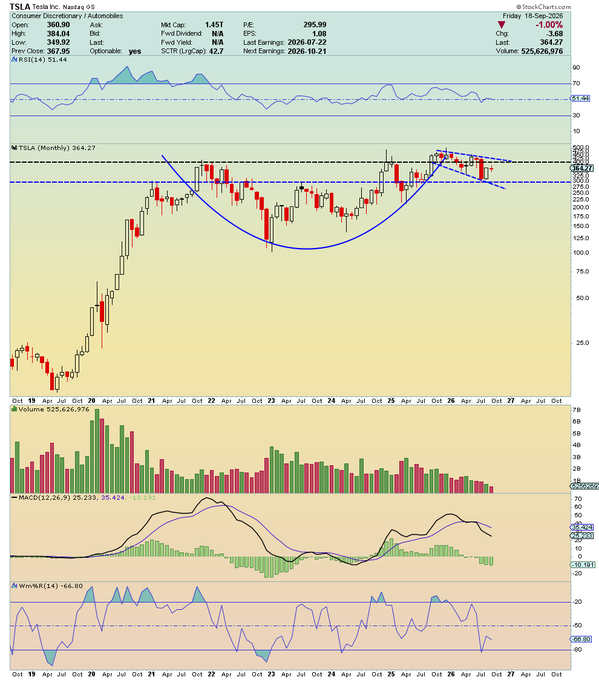Click the EPS value 1.08

click(319, 33)
